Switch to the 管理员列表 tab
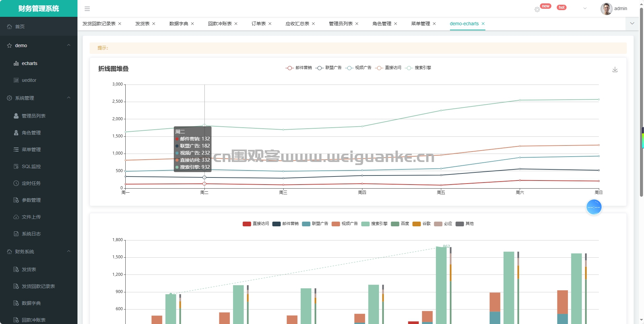 pos(341,24)
